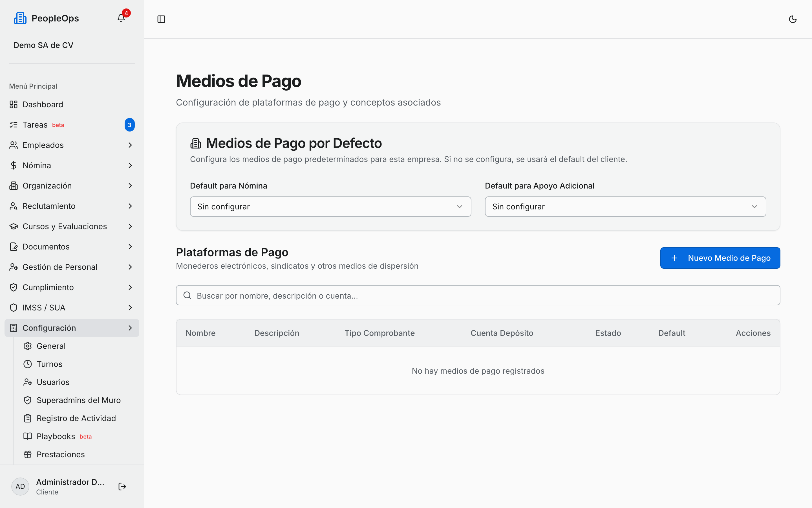Toggle the sidebar panel icon
Image resolution: width=812 pixels, height=508 pixels.
(161, 19)
